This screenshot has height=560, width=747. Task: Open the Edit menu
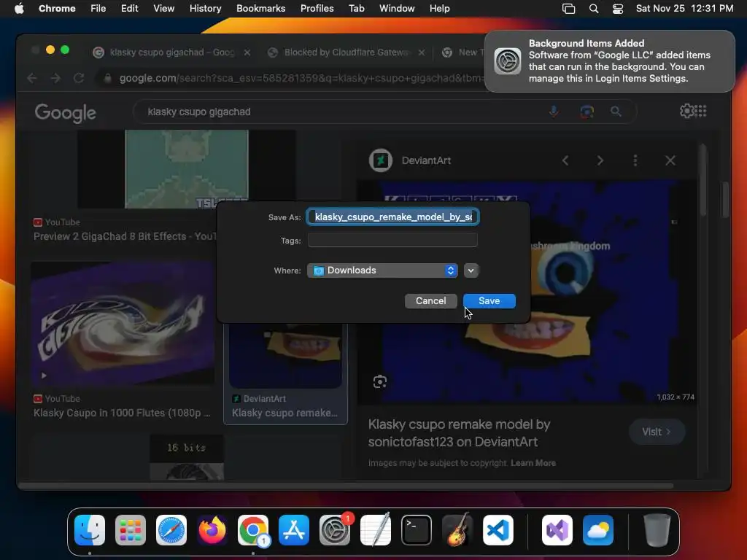129,8
